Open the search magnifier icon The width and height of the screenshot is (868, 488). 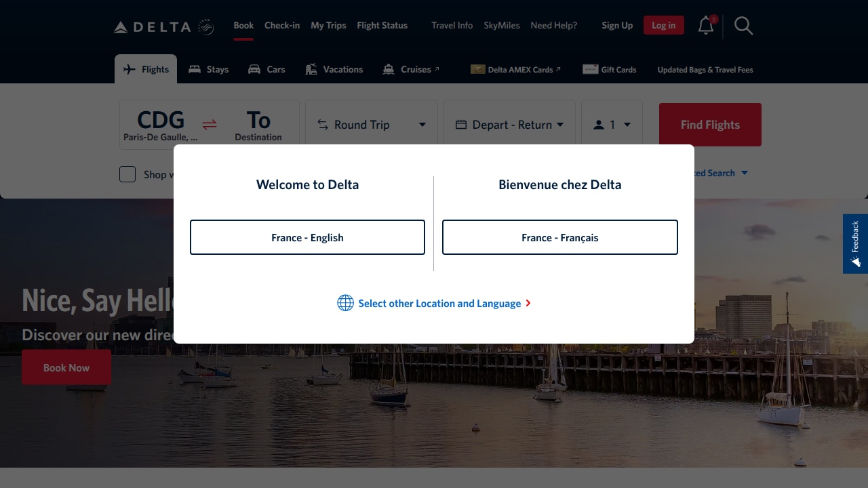tap(744, 26)
